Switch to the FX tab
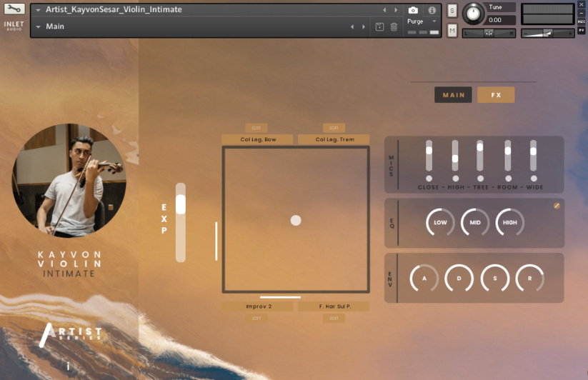 click(x=496, y=95)
